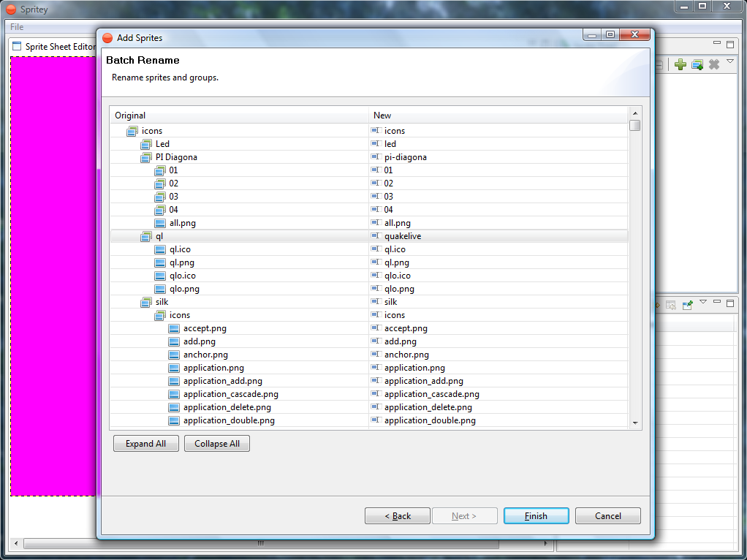Select original 'application_double.png' row
This screenshot has width=747, height=560.
pos(229,420)
